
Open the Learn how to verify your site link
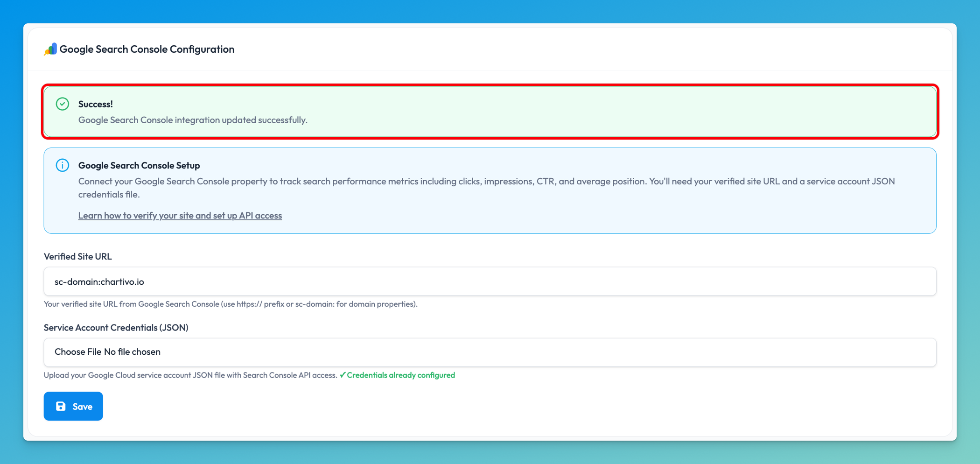point(180,215)
